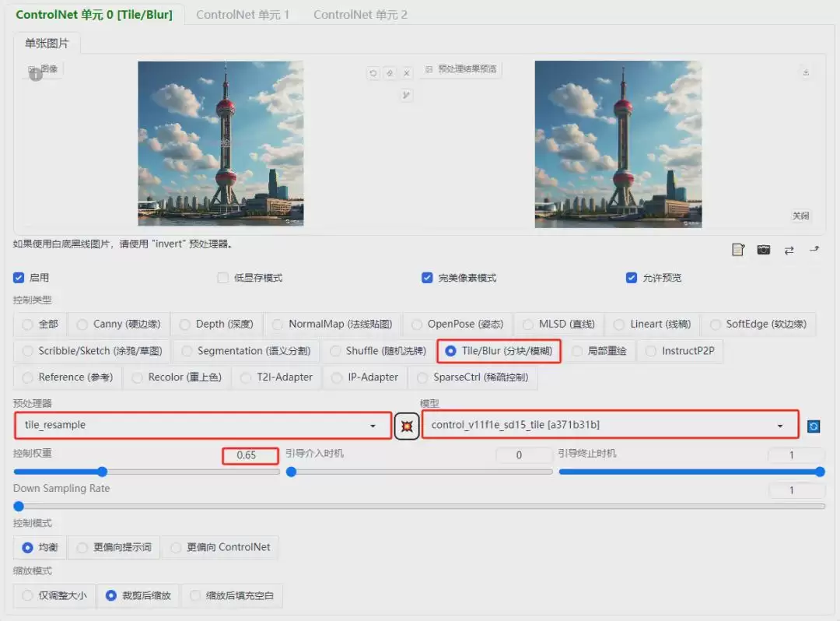Run preprocessor with the explosion icon
The height and width of the screenshot is (621, 840).
(x=407, y=426)
